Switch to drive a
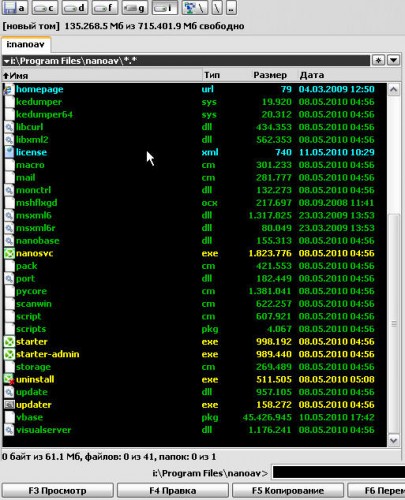The height and width of the screenshot is (500, 405). pyautogui.click(x=15, y=8)
